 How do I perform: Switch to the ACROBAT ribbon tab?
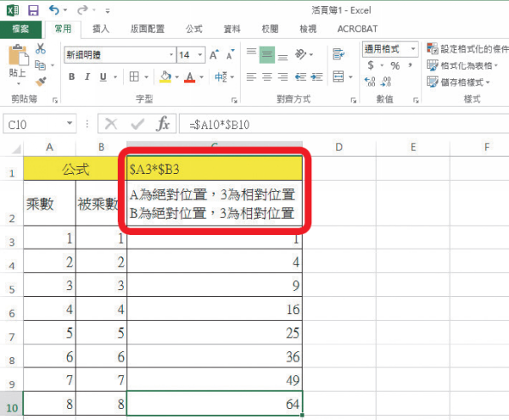[x=357, y=29]
